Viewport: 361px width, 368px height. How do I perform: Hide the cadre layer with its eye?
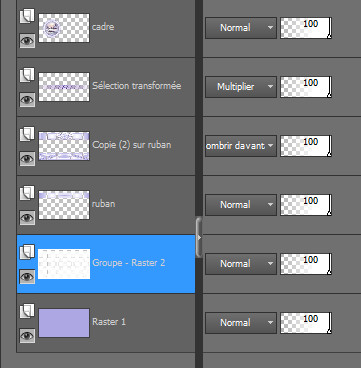(27, 41)
